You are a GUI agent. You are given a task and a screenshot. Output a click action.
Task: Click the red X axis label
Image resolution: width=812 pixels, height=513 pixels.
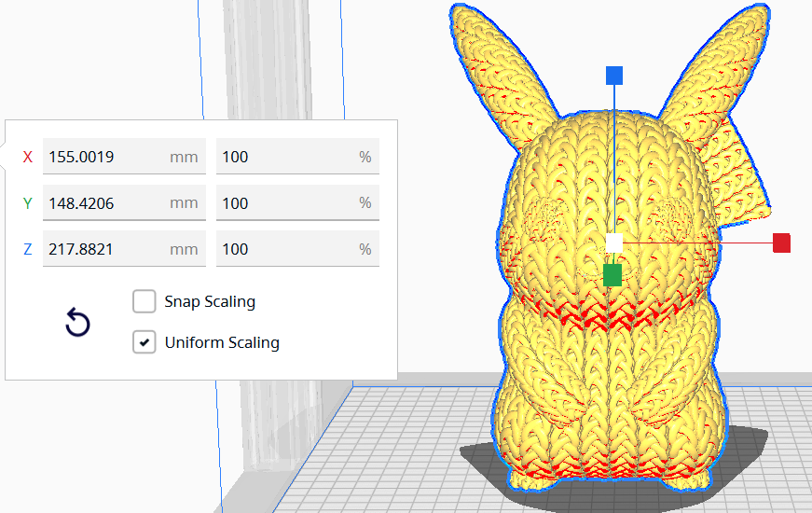(x=28, y=157)
